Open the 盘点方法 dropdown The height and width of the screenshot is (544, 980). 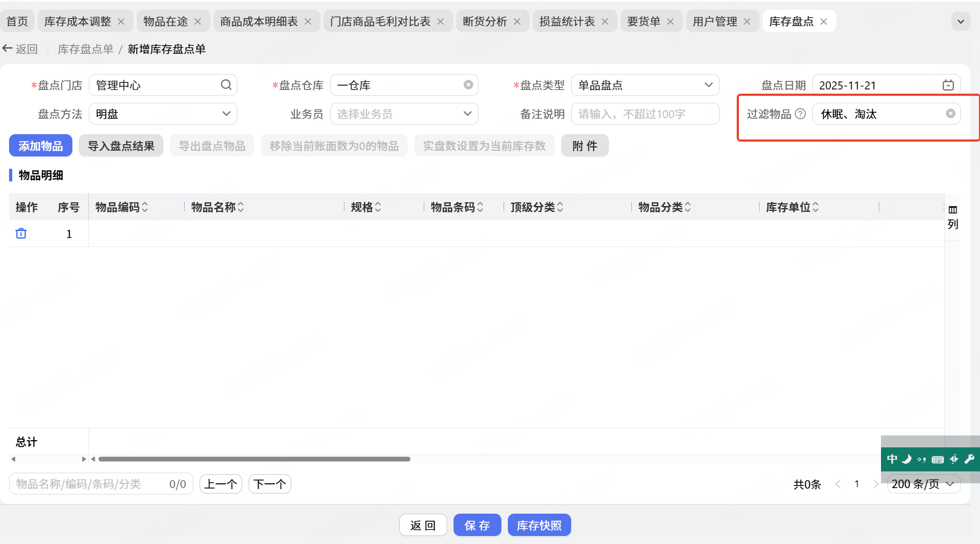tap(163, 114)
